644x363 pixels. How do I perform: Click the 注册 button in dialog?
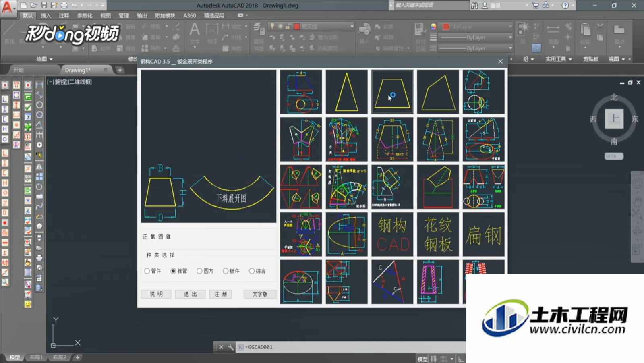pos(220,294)
